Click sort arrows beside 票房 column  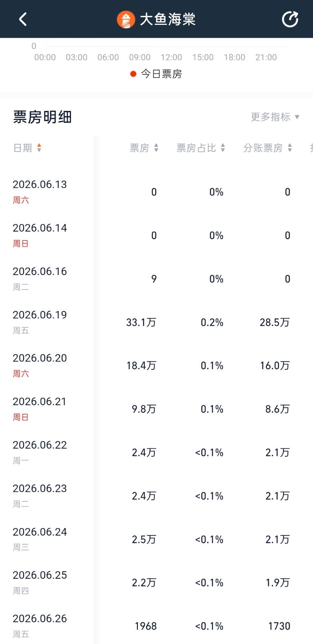(156, 148)
